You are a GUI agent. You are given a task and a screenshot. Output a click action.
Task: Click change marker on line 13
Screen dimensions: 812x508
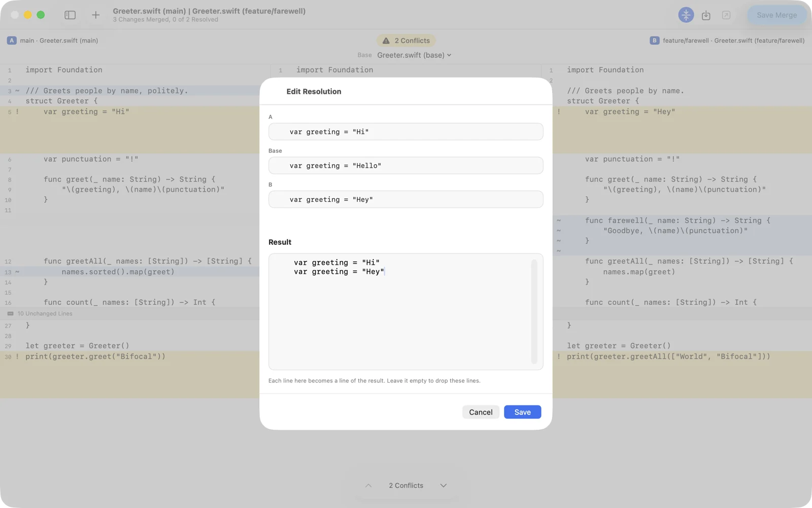17,272
